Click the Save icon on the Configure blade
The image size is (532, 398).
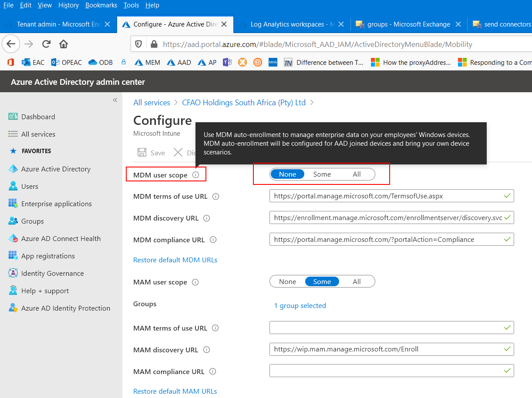tap(151, 152)
